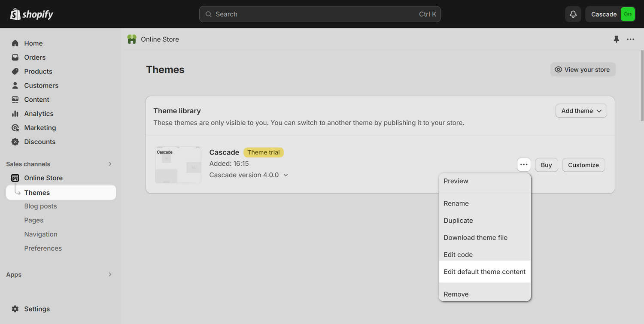Toggle the Cascade theme three-dot actions button
644x324 pixels.
[x=524, y=165]
